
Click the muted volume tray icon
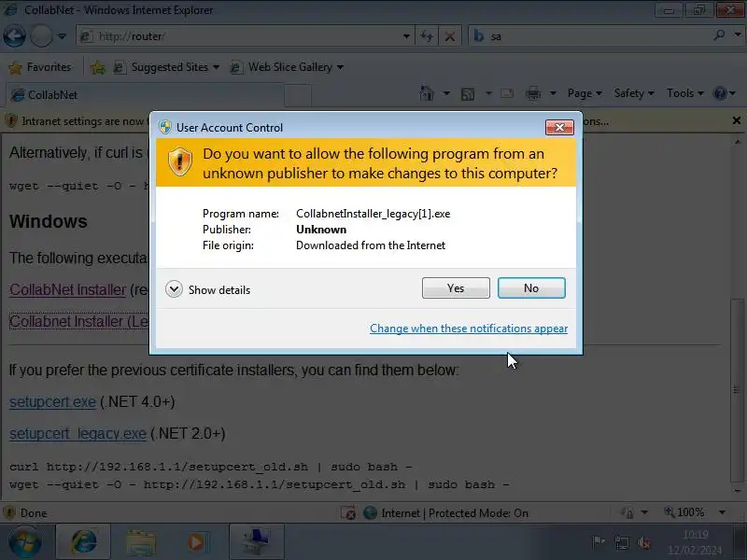[644, 542]
